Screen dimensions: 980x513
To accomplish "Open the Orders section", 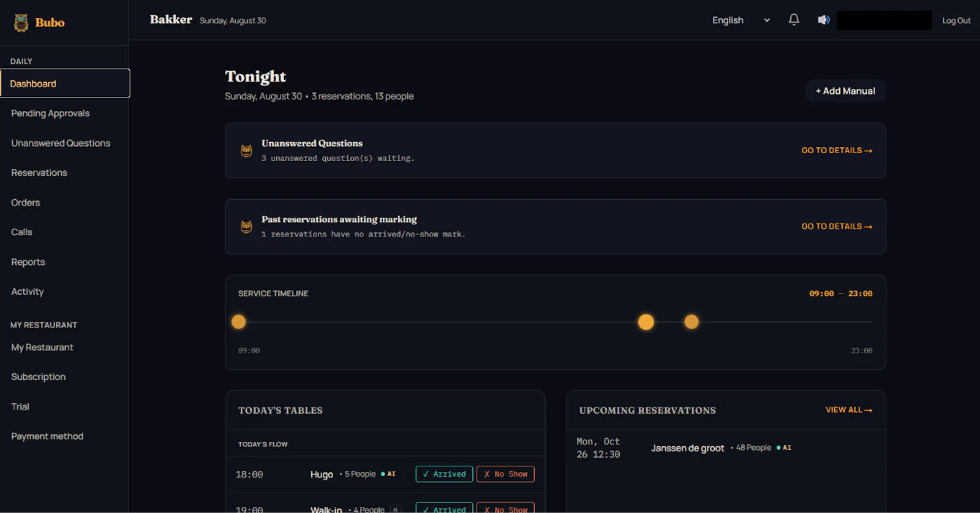I will coord(26,202).
